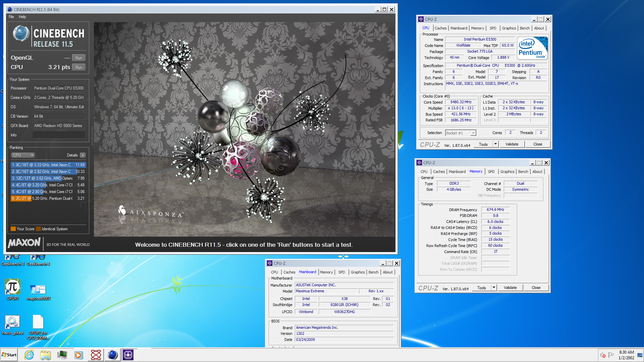Select ranking row 8C/16T @ 3.33 GHz
The height and width of the screenshot is (362, 644).
(48, 165)
